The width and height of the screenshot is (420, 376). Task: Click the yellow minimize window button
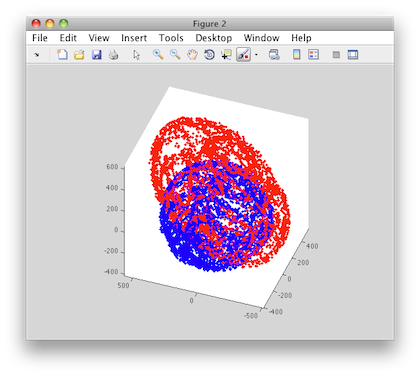[x=50, y=24]
